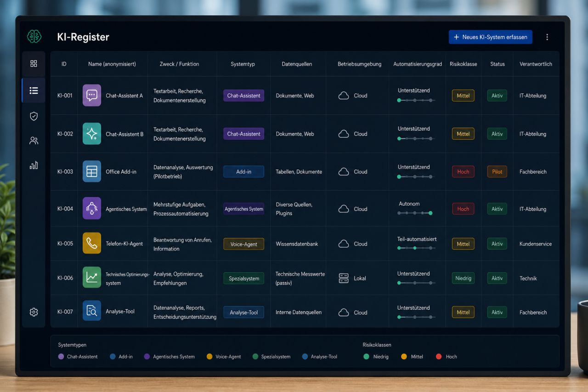Click the purple icon beside the Agentisches System name
The height and width of the screenshot is (392, 588).
92,209
